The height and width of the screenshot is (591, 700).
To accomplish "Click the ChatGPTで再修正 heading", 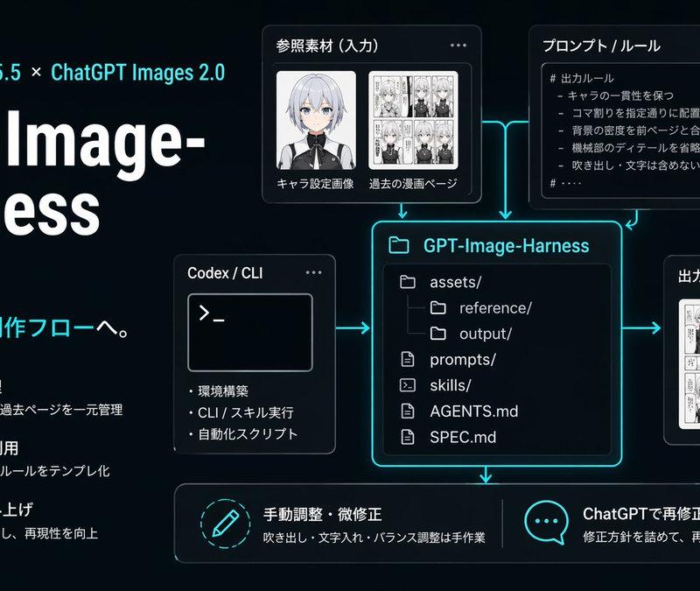I will [x=641, y=514].
